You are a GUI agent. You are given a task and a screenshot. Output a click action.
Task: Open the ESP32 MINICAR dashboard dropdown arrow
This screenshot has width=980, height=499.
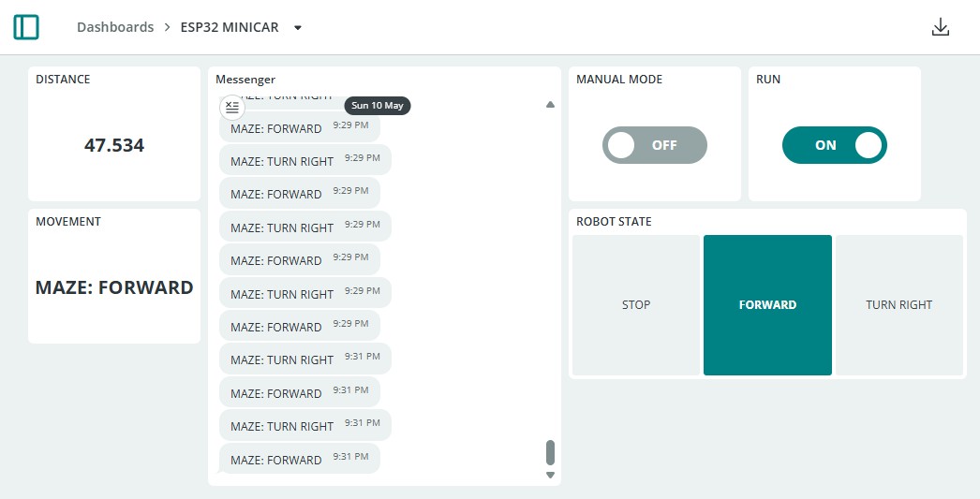298,27
